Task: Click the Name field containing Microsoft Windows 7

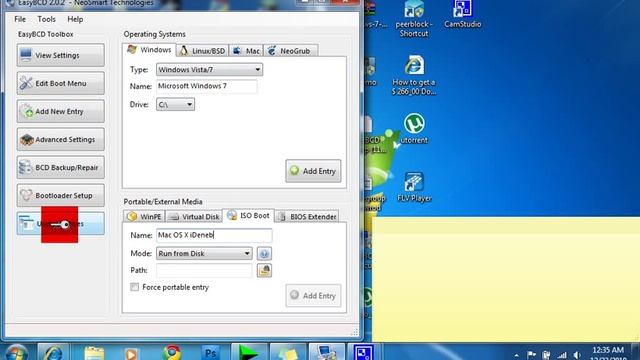Action: coord(207,86)
